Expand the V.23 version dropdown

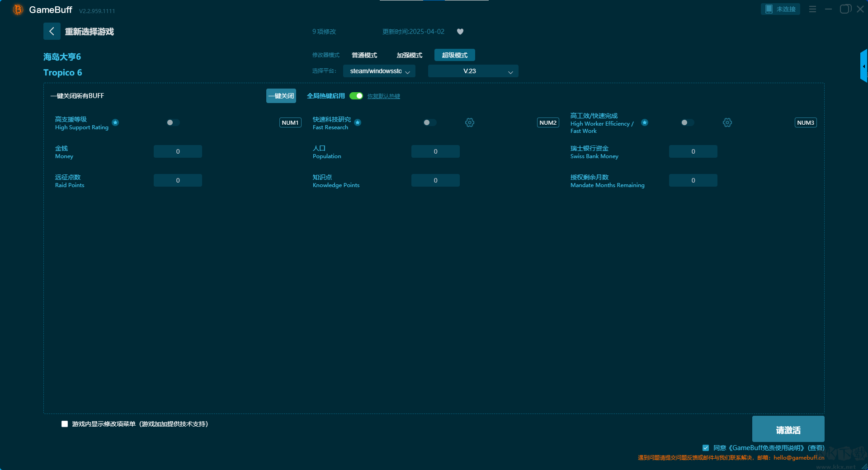(x=473, y=71)
